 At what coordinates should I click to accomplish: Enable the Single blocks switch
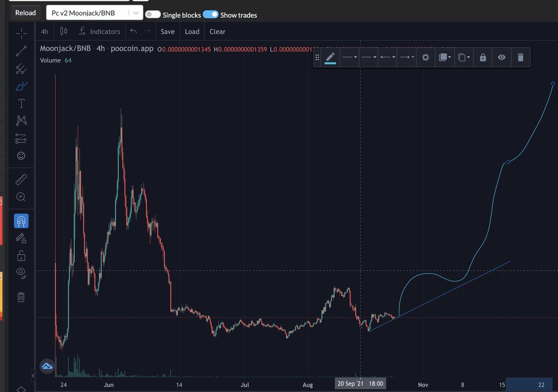pos(153,15)
